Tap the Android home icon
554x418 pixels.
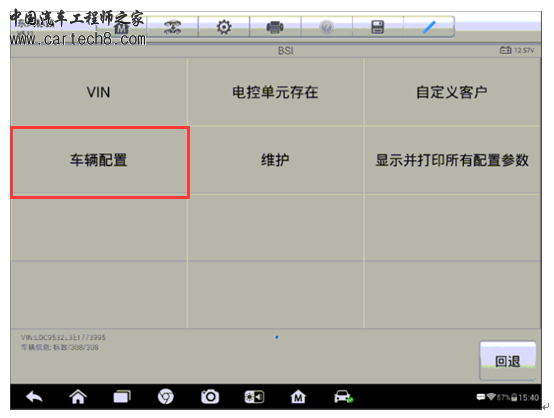click(x=78, y=397)
